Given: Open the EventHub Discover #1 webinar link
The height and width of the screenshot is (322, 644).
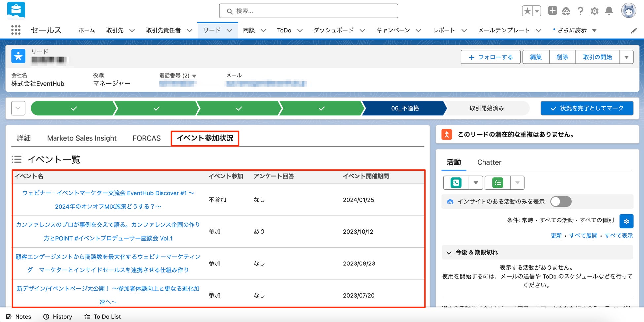Looking at the screenshot, I should pyautogui.click(x=108, y=200).
